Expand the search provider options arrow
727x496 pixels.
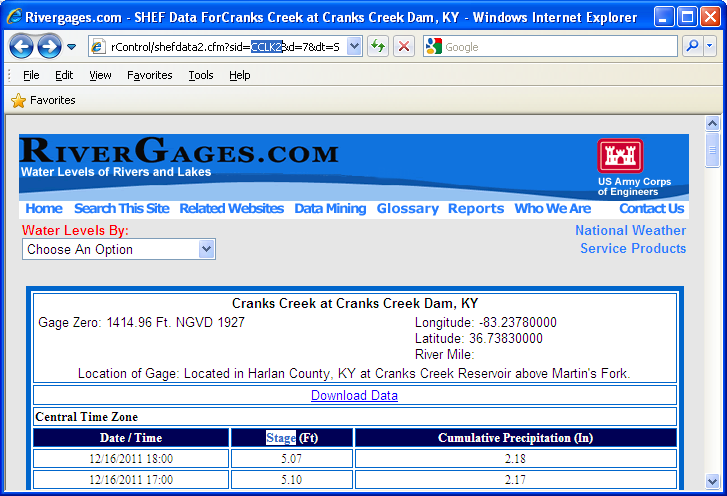click(710, 47)
